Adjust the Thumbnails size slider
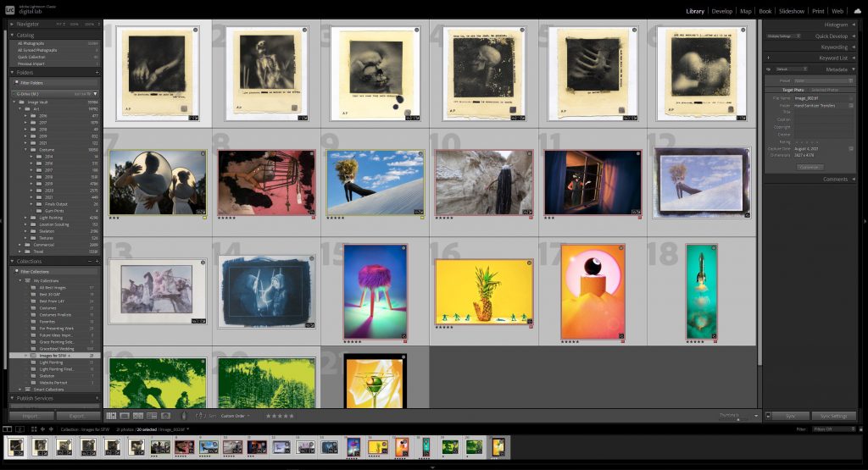This screenshot has width=868, height=470. (738, 420)
